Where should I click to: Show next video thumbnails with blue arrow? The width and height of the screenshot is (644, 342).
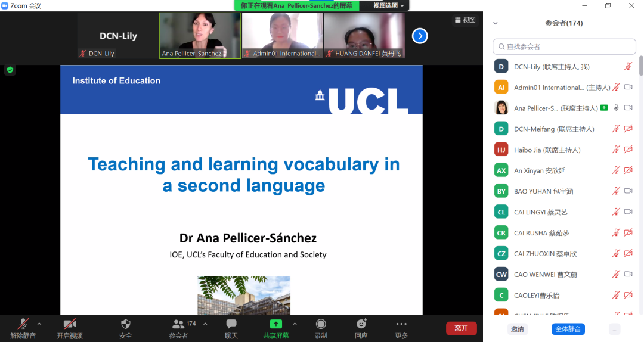[420, 36]
